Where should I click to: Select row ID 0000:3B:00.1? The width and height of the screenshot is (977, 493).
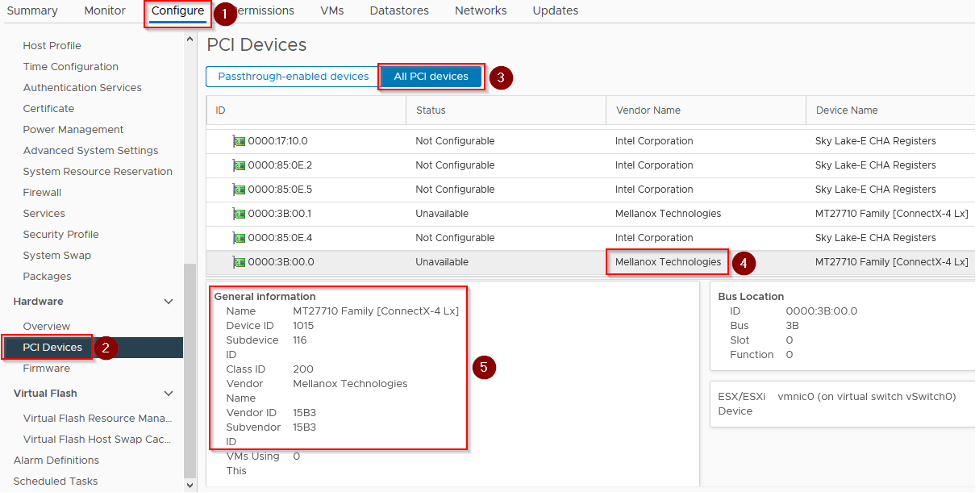click(279, 214)
